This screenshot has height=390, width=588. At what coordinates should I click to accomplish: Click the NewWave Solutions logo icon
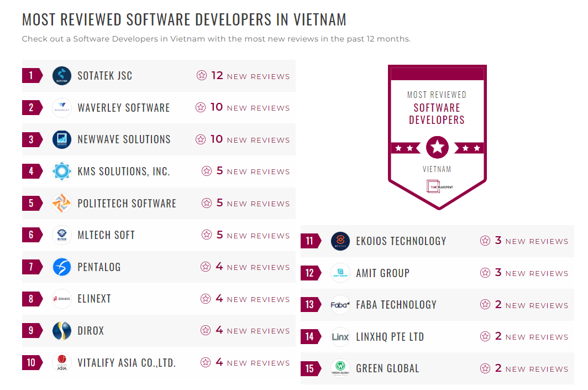pos(61,139)
